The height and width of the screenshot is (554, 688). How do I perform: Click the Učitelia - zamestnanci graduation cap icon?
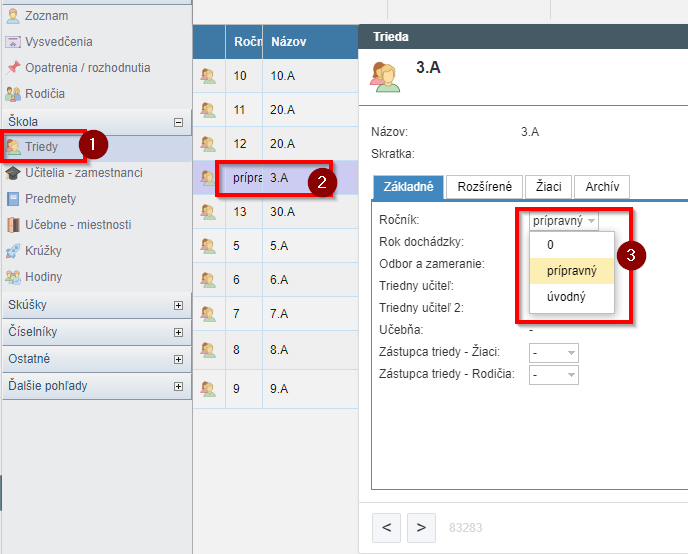pyautogui.click(x=13, y=173)
